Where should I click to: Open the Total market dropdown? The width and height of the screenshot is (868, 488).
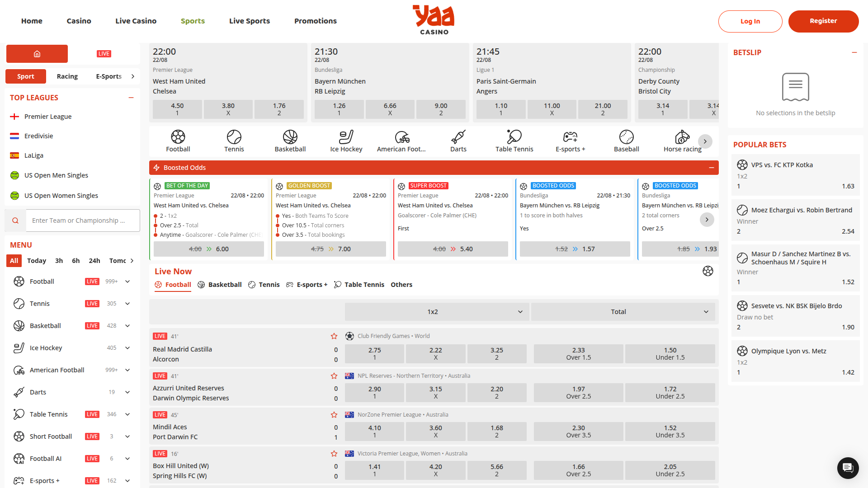pos(623,311)
